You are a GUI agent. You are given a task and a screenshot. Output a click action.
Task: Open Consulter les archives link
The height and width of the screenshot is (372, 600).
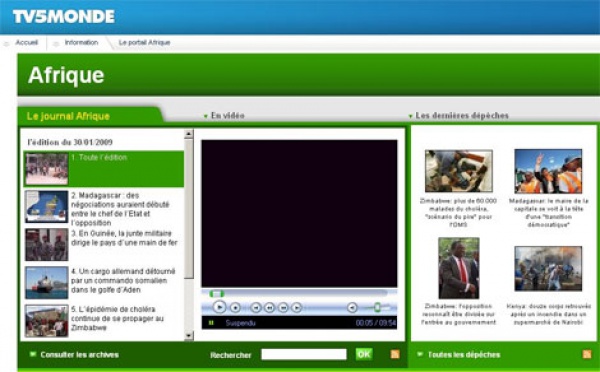(80, 355)
